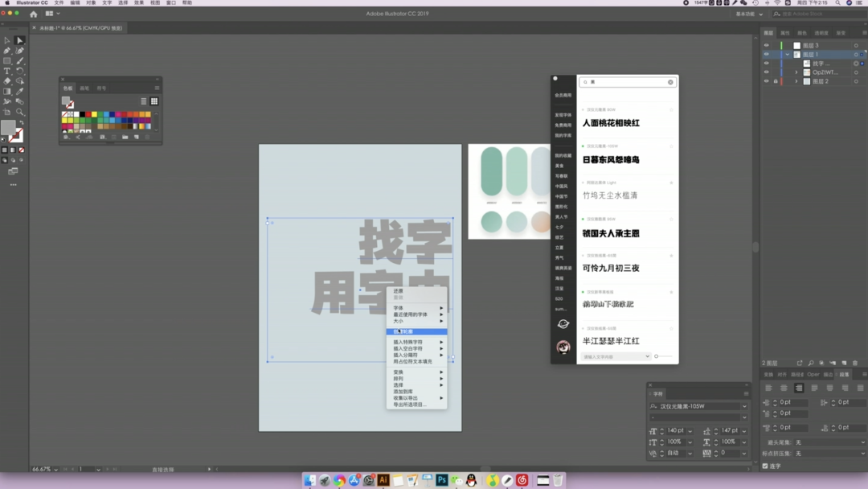Delete selected layer with trash icon
The width and height of the screenshot is (868, 489).
(x=855, y=364)
